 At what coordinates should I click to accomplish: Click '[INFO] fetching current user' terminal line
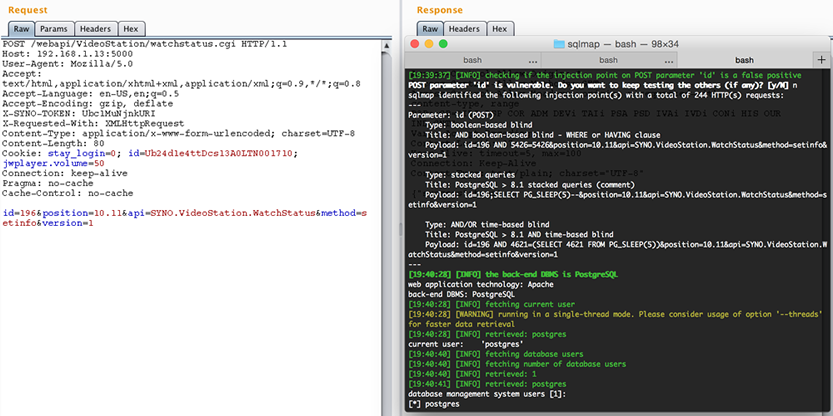[x=491, y=304]
